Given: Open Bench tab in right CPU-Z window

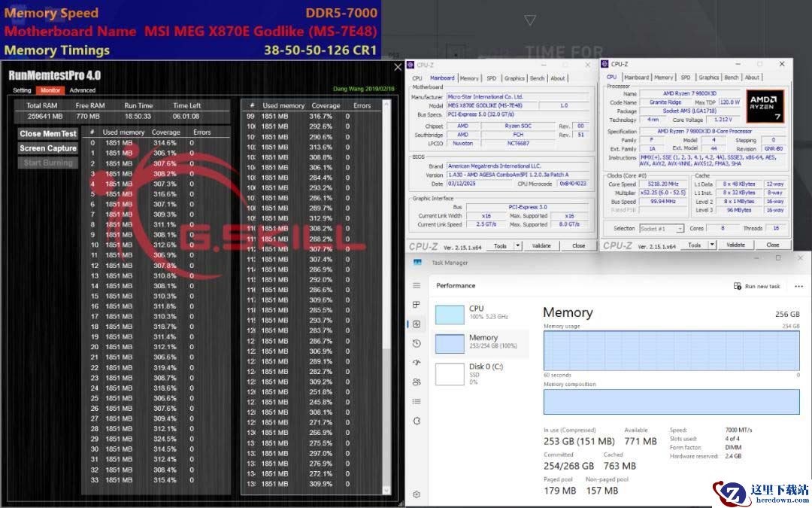Looking at the screenshot, I should [x=732, y=78].
